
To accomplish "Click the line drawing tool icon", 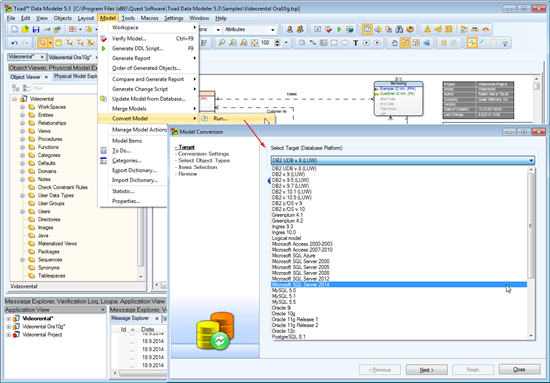I will coord(313,43).
